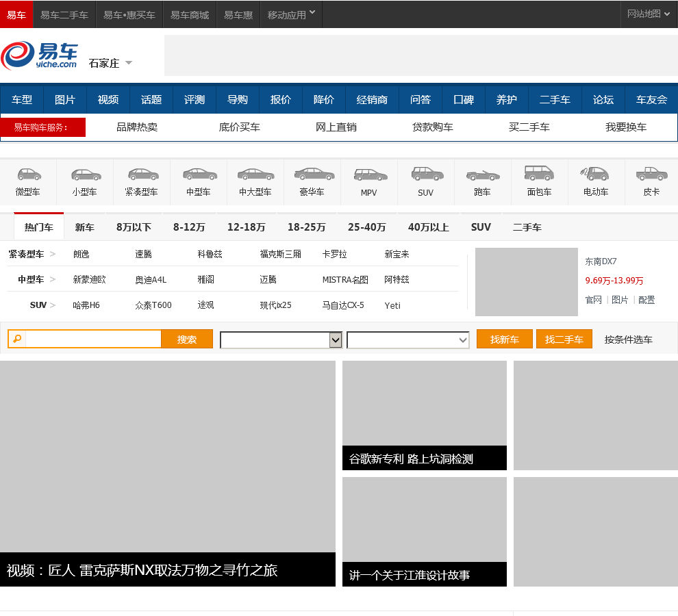Select the 中型车 car icon

[199, 175]
